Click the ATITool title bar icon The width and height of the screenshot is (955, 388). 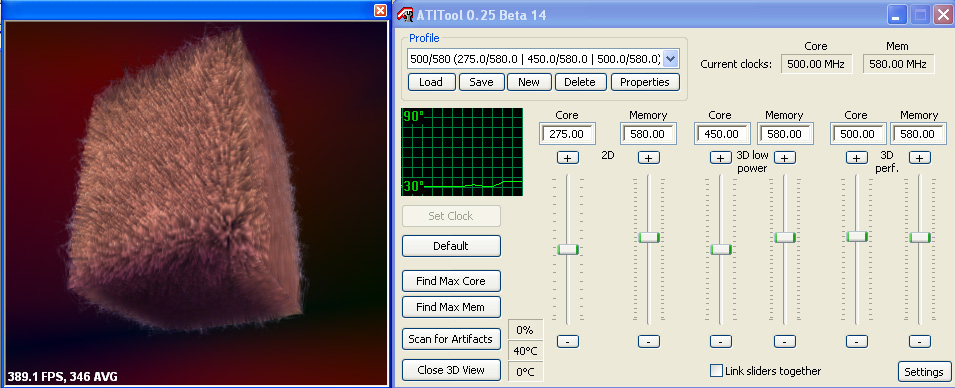tap(404, 13)
